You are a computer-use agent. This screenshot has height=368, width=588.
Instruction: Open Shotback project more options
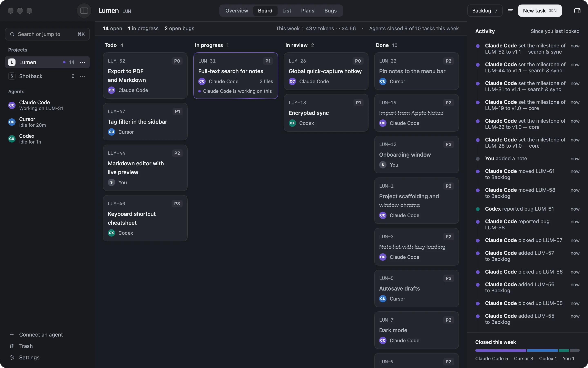tap(82, 76)
